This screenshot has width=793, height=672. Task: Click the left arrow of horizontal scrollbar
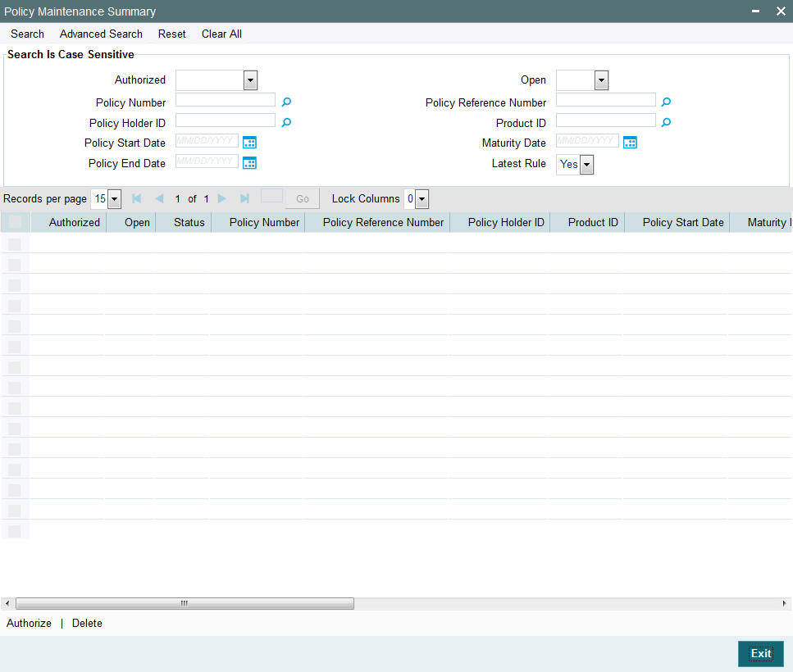point(7,603)
